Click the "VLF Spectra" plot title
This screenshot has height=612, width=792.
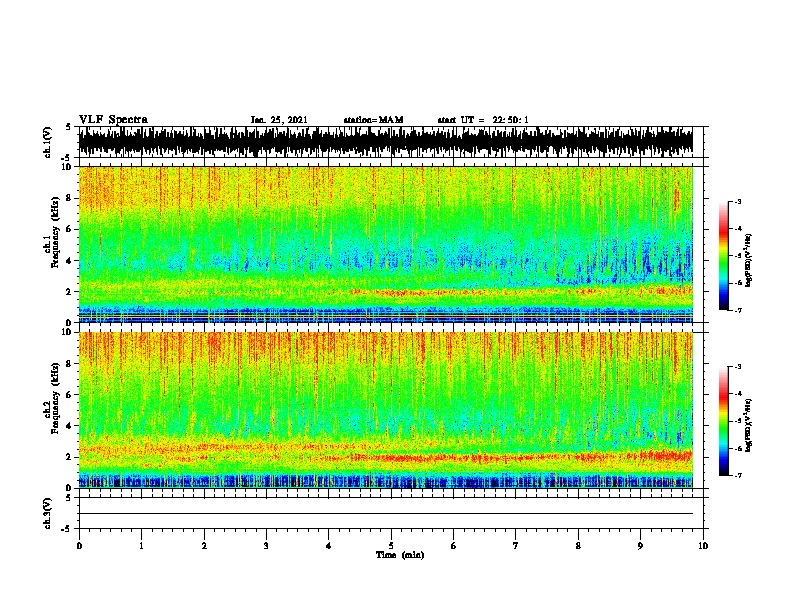113,120
